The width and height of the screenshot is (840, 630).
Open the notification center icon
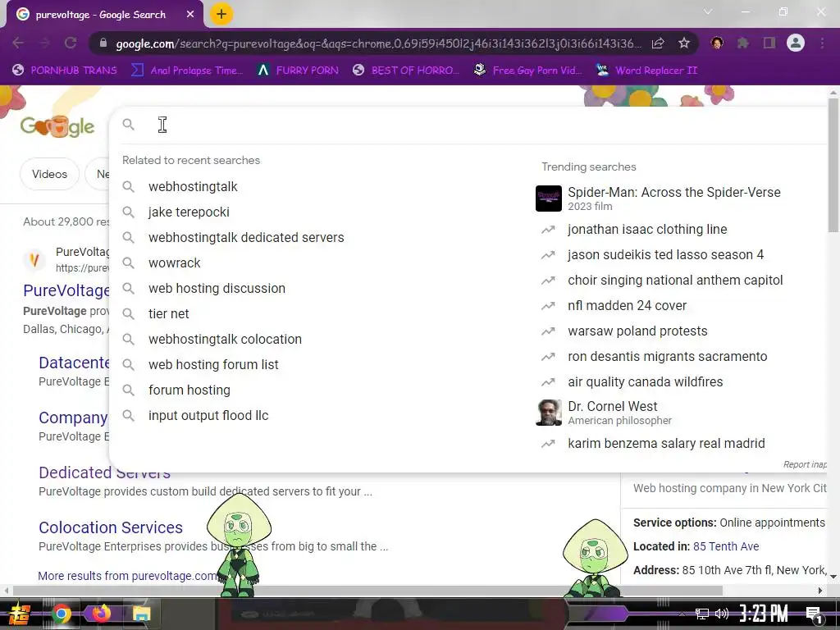814,614
